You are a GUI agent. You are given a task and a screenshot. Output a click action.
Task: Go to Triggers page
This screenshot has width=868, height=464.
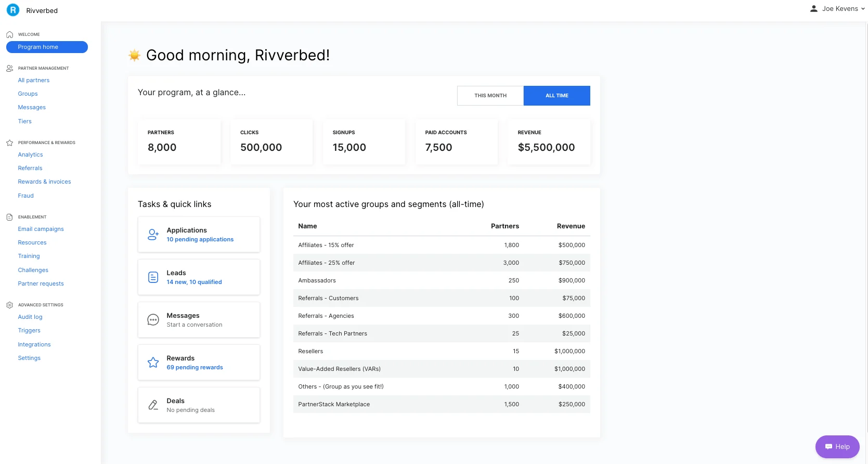tap(29, 330)
